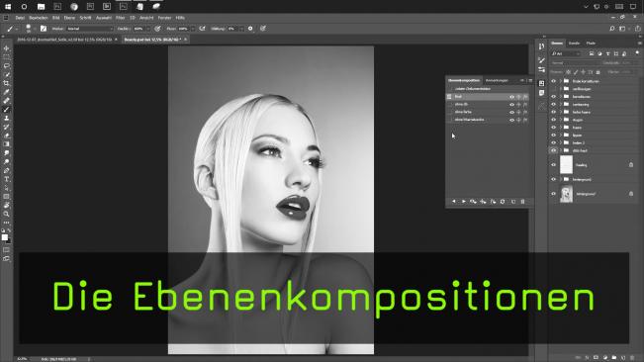Viewport: 644px width, 362px height.
Task: Update layer comp with refresh icon
Action: 503,202
